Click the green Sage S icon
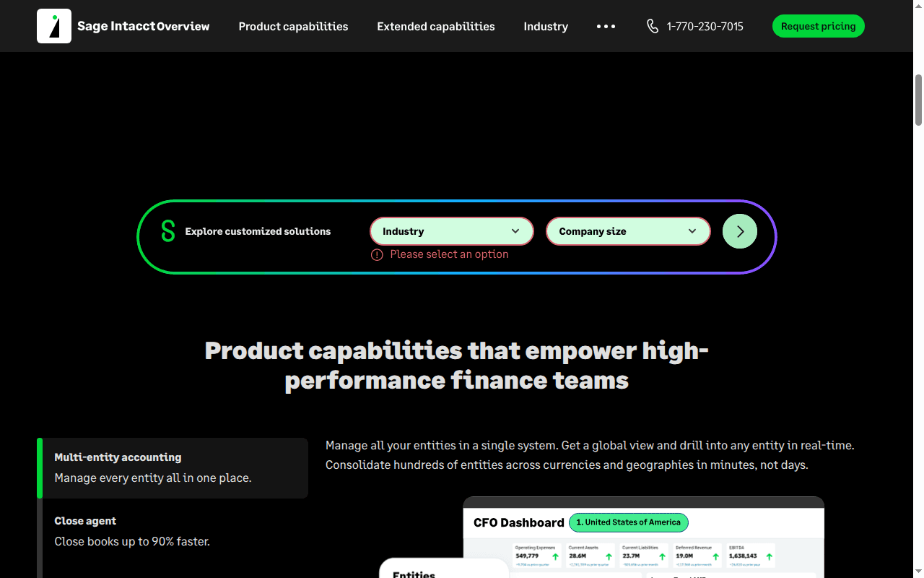924x578 pixels. (168, 231)
